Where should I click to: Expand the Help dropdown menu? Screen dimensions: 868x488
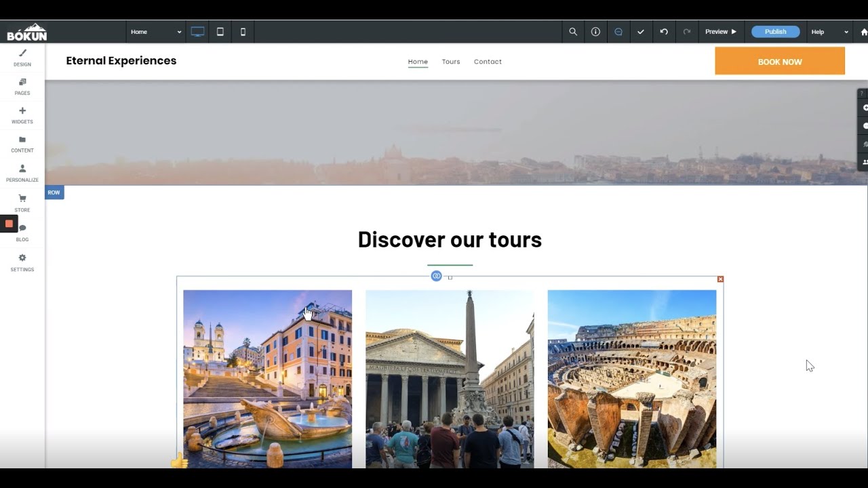tap(830, 32)
